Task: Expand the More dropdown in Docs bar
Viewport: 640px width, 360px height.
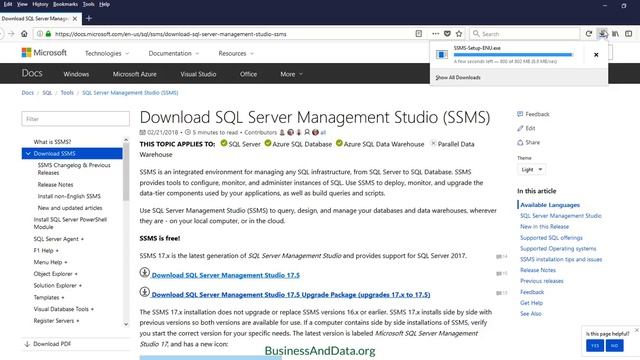Action: pos(291,74)
